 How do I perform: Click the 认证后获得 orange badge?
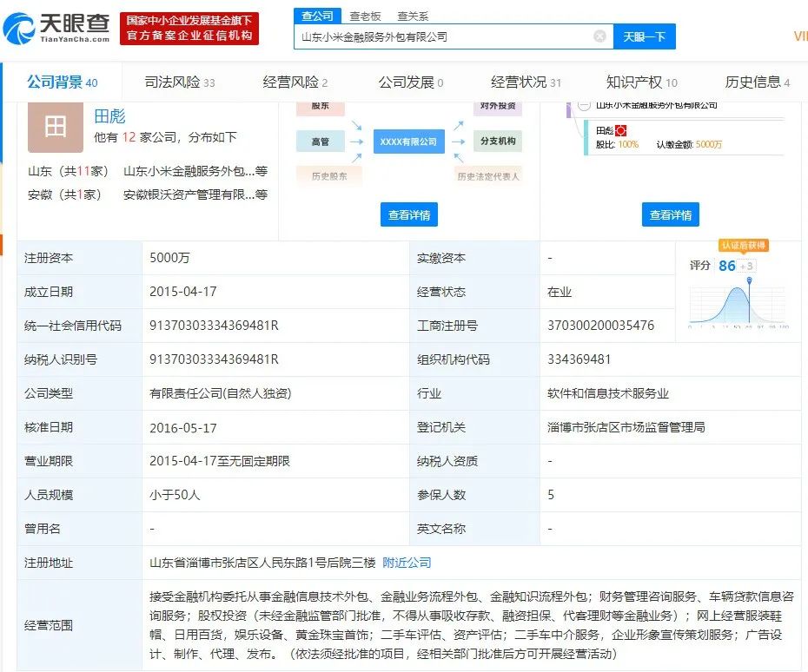pos(744,246)
